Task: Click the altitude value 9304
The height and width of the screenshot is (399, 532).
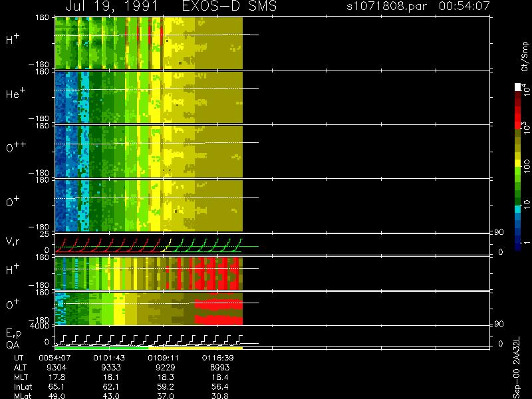Action: tap(57, 368)
